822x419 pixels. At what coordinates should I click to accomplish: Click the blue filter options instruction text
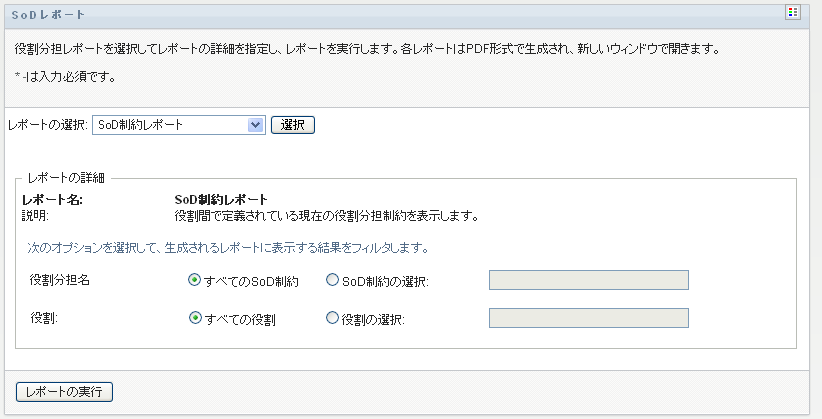tap(227, 247)
